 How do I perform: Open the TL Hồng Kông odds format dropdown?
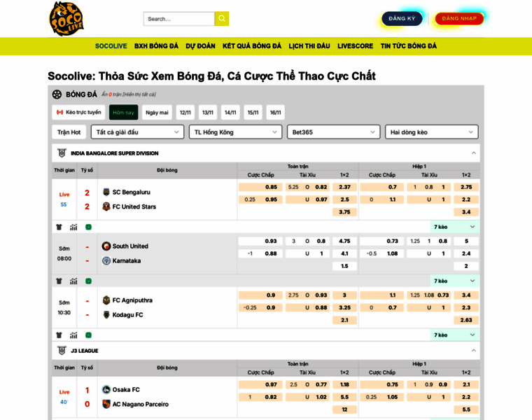click(235, 132)
